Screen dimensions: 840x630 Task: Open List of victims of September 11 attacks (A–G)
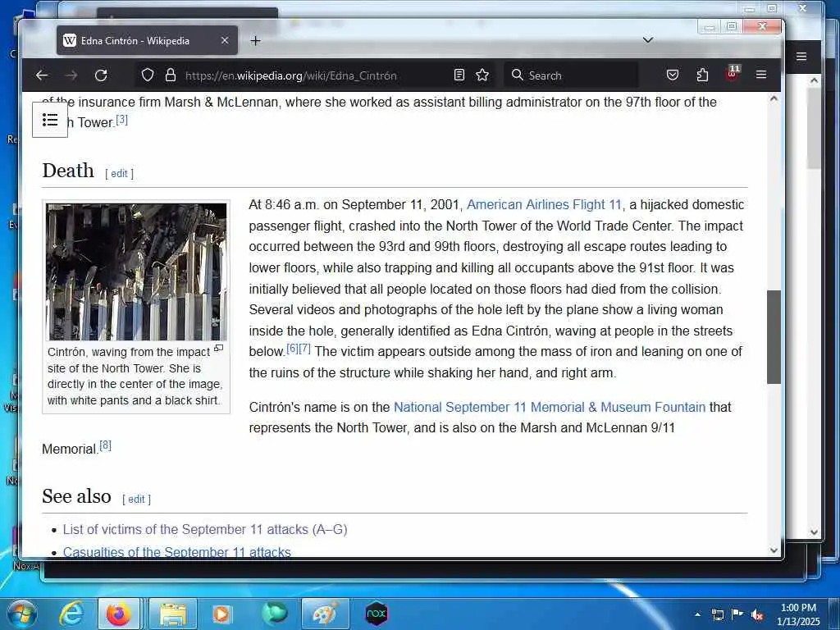click(205, 529)
